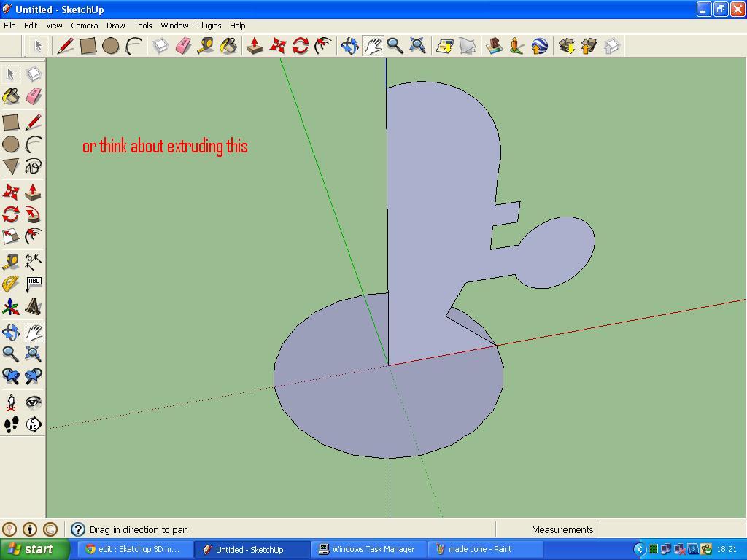Switch to the Pan tool
Image resolution: width=747 pixels, height=560 pixels.
point(33,332)
